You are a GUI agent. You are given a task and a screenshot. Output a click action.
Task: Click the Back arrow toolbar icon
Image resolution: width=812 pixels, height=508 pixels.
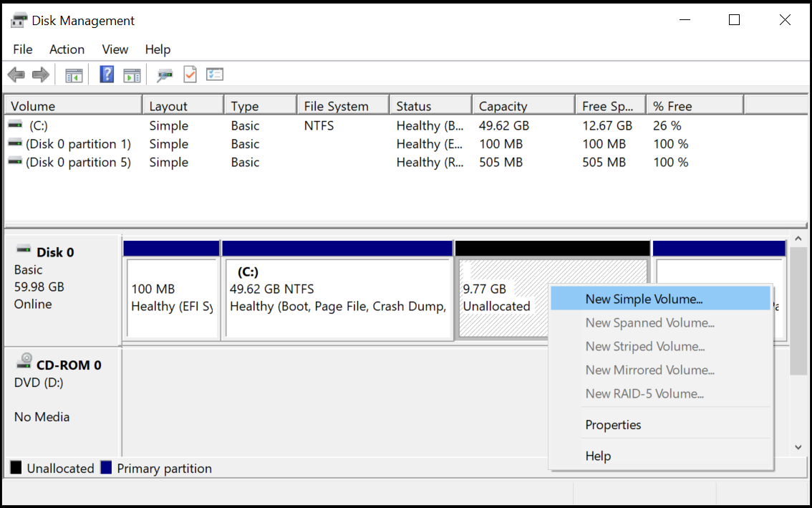(x=16, y=75)
